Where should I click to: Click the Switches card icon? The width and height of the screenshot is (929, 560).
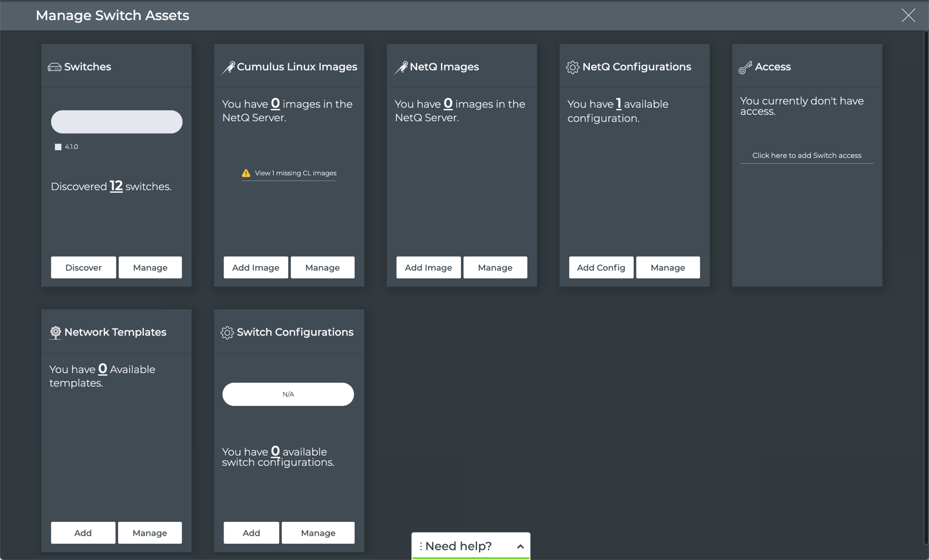click(54, 67)
